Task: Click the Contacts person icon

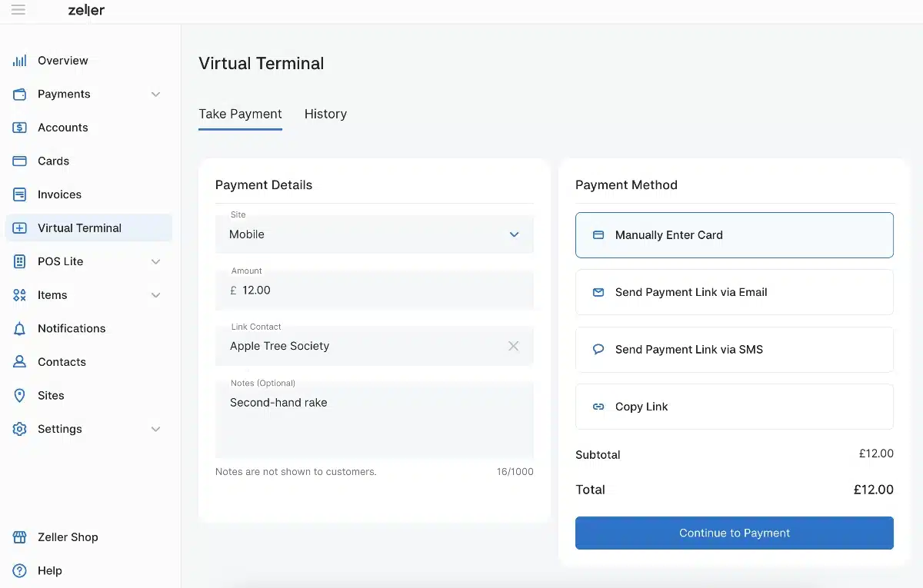Action: (x=20, y=362)
